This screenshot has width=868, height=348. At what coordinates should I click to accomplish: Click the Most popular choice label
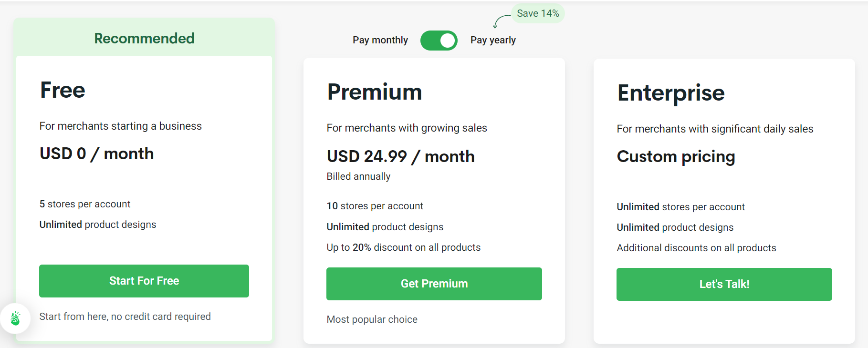[372, 319]
